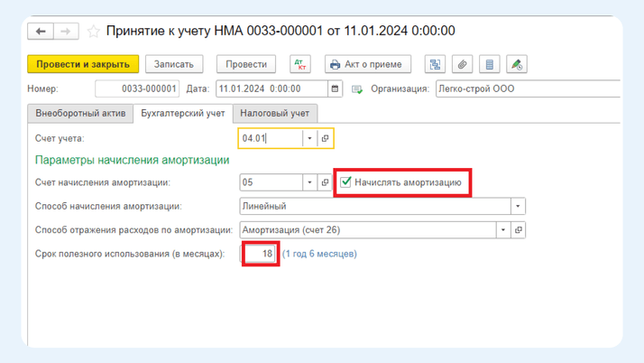The width and height of the screenshot is (644, 363).
Task: Click Провести и закрыть button
Action: (83, 64)
